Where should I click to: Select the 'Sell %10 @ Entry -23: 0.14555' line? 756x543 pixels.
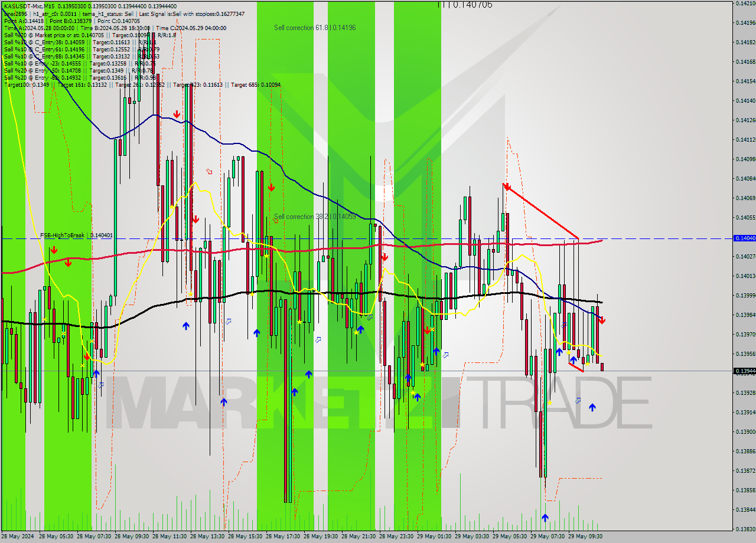80,64
